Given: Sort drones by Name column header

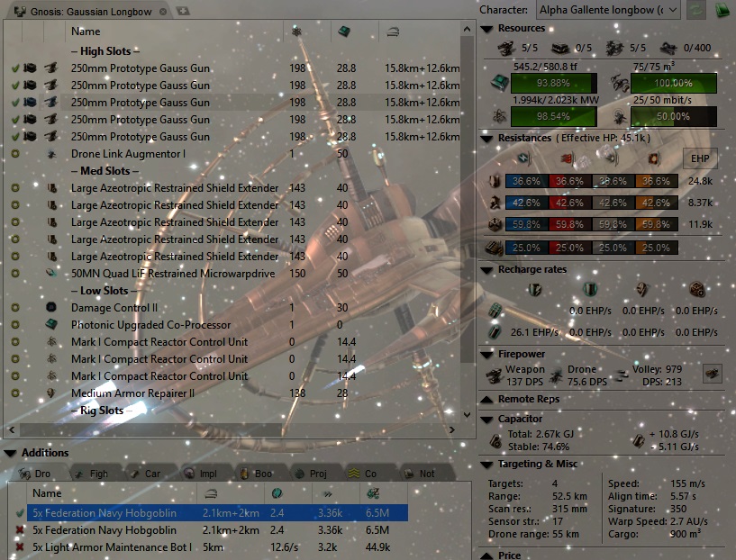Looking at the screenshot, I should click(112, 493).
